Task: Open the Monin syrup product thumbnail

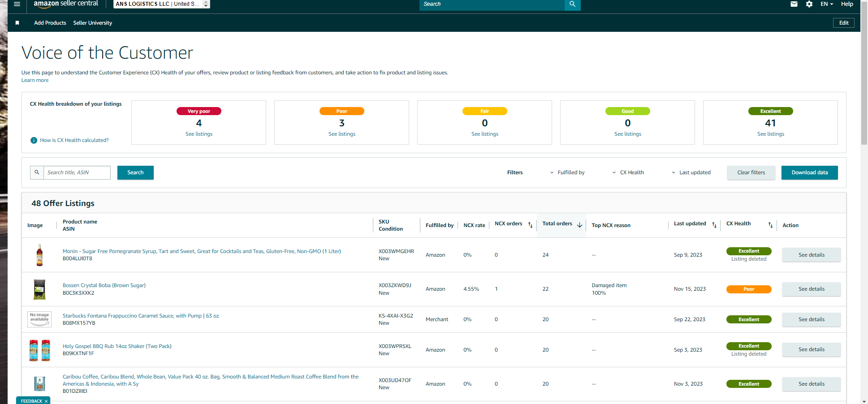Action: coord(39,255)
